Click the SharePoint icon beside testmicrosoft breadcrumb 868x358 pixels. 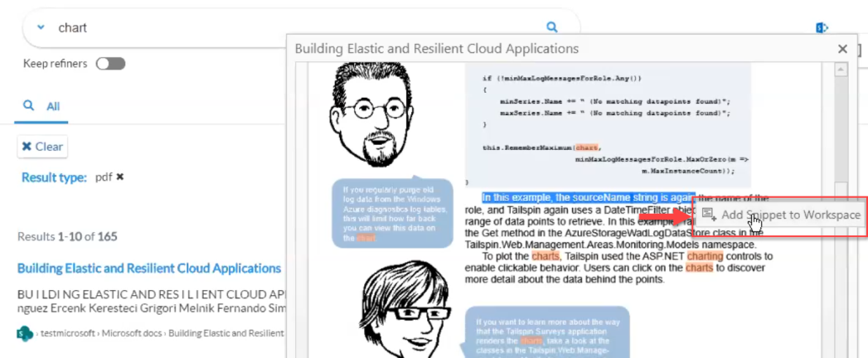point(23,333)
